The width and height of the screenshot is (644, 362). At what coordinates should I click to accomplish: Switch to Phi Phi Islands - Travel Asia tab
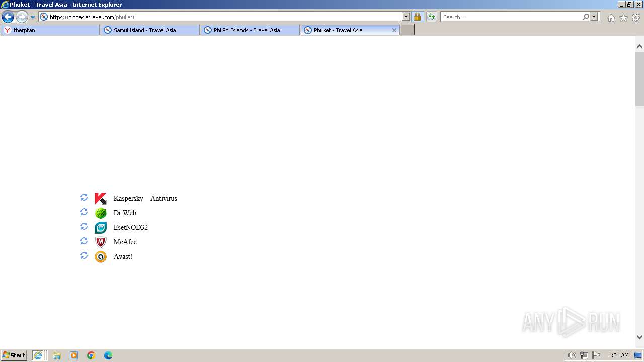pyautogui.click(x=250, y=30)
